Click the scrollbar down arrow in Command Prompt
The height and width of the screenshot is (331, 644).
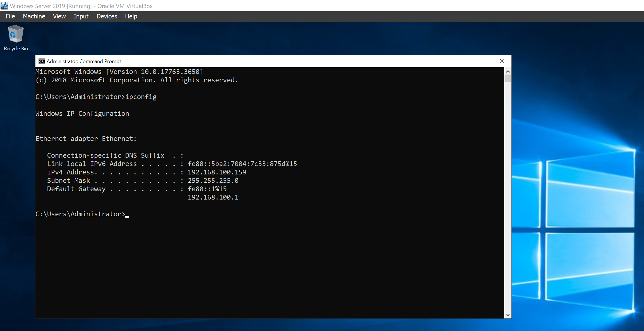508,315
